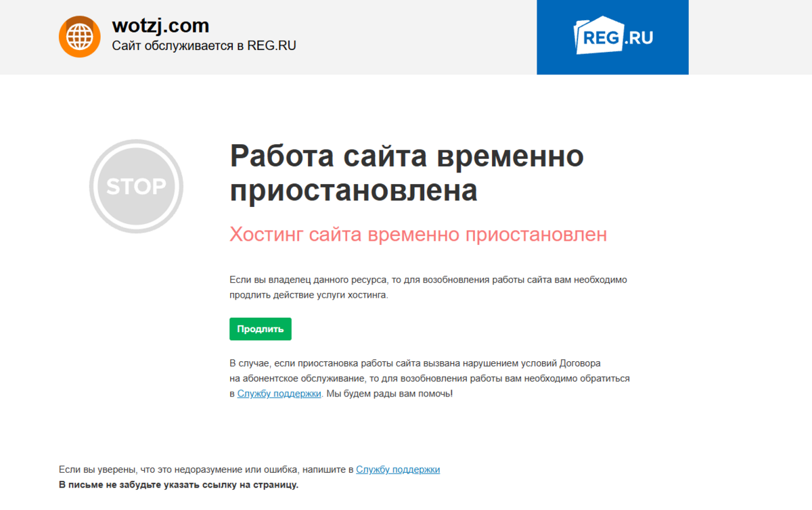
Task: Click the 'Сайт обслуживается в REG.RU' subtitle
Action: coord(204,47)
